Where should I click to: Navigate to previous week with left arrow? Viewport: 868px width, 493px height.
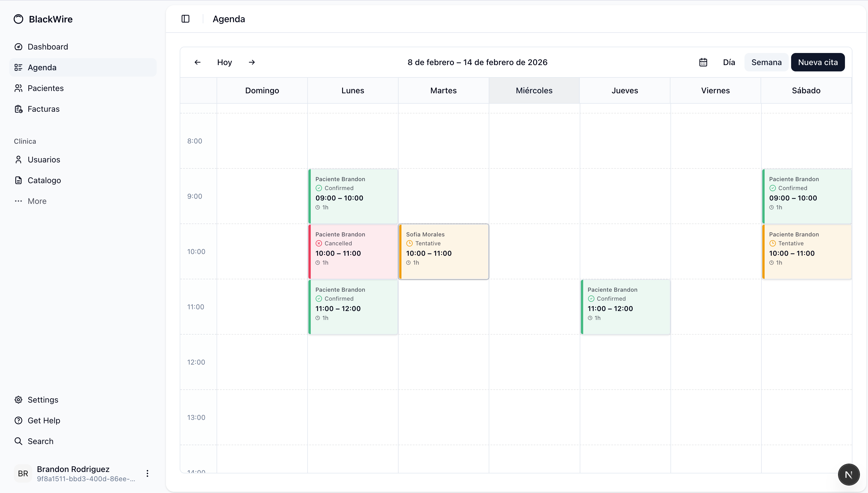coord(198,62)
